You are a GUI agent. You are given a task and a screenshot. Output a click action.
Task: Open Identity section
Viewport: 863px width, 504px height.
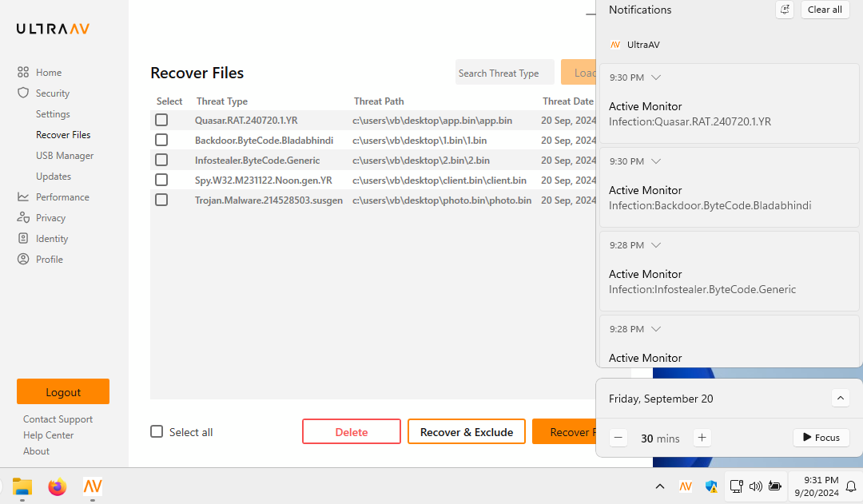coord(52,239)
